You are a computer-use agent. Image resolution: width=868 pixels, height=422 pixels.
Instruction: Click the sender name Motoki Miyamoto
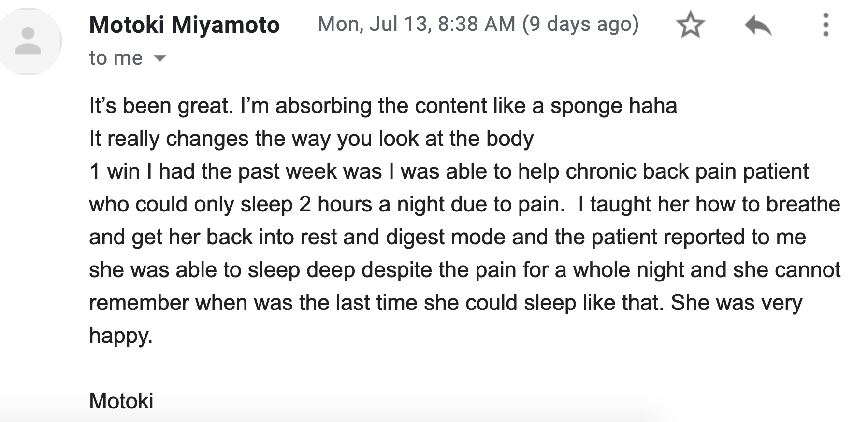click(x=184, y=25)
